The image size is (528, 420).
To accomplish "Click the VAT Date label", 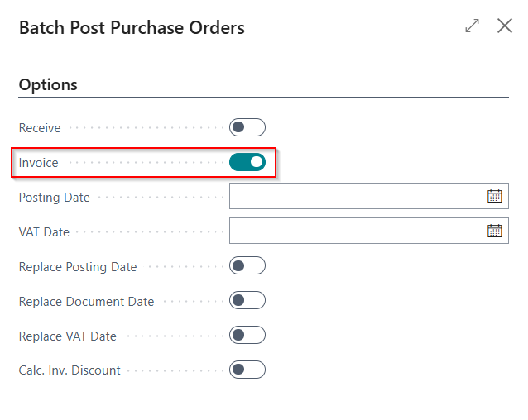I will (x=44, y=232).
